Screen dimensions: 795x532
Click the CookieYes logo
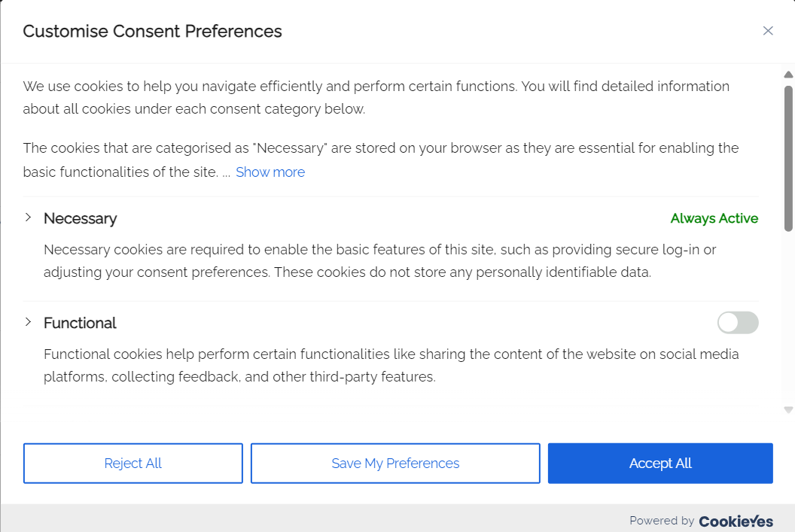[736, 521]
